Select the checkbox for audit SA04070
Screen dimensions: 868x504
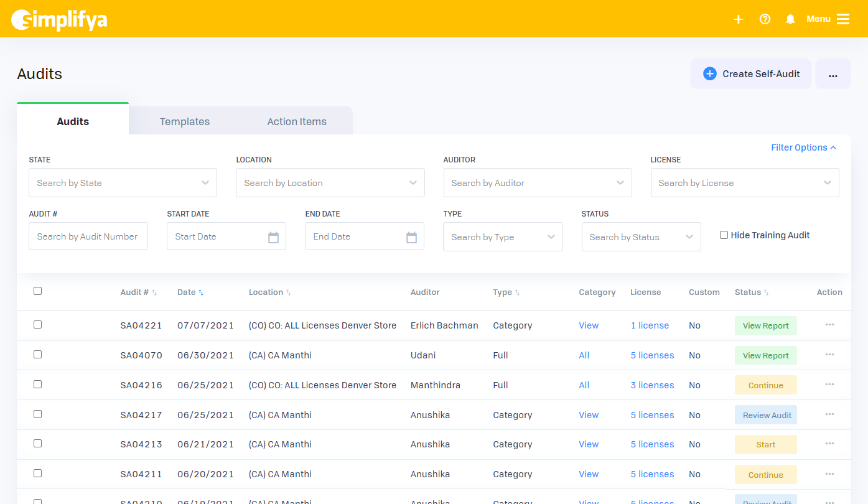point(38,355)
